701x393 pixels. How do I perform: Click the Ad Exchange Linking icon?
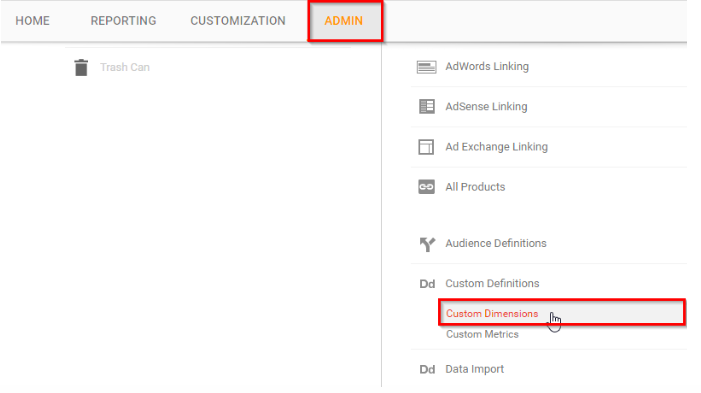click(x=426, y=147)
